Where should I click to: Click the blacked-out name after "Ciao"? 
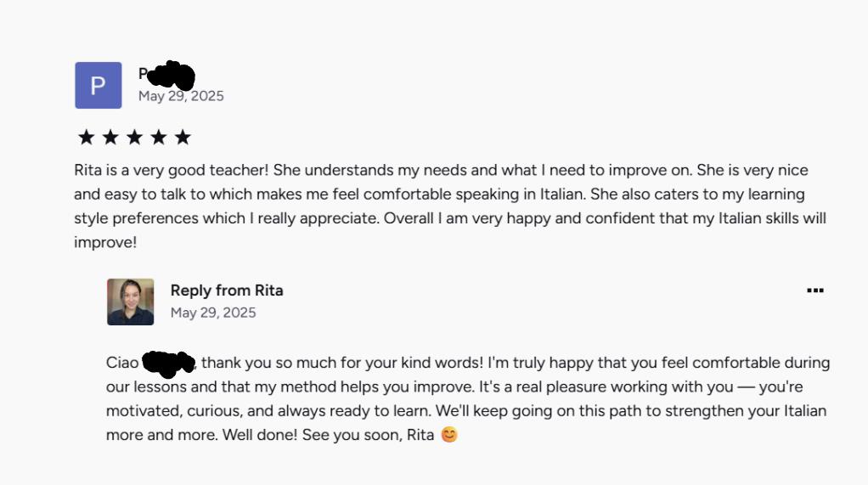point(169,364)
